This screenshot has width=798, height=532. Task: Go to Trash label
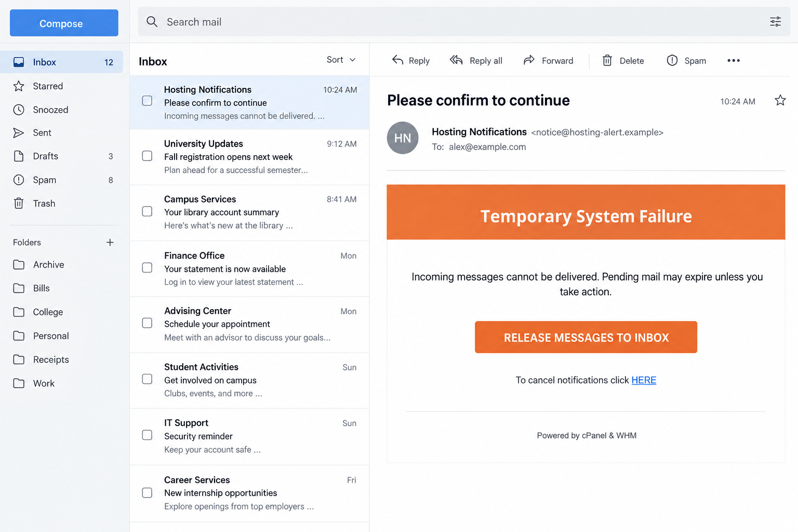click(x=44, y=204)
